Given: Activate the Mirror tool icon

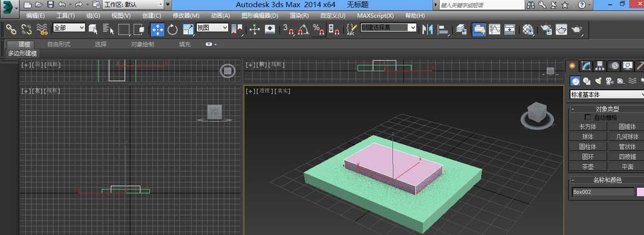Looking at the screenshot, I should (428, 30).
